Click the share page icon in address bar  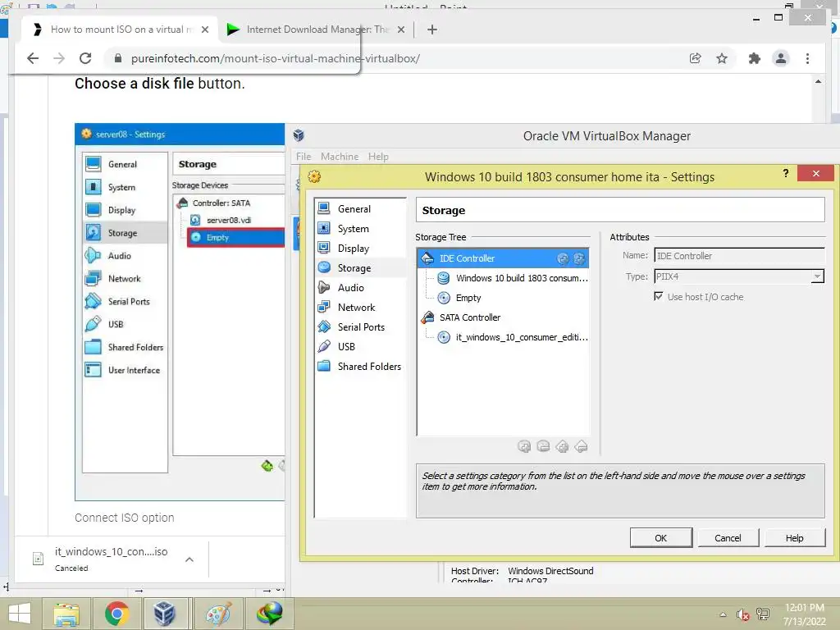(x=696, y=58)
